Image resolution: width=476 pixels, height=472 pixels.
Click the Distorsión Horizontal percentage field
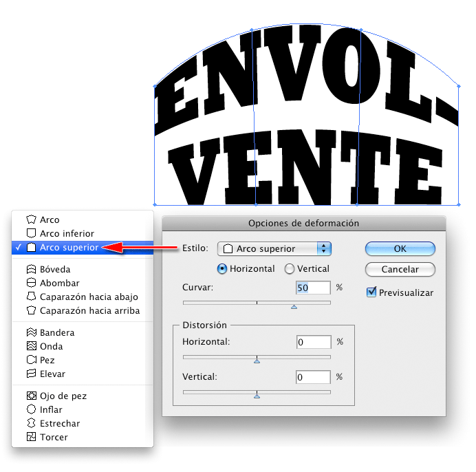(x=314, y=342)
